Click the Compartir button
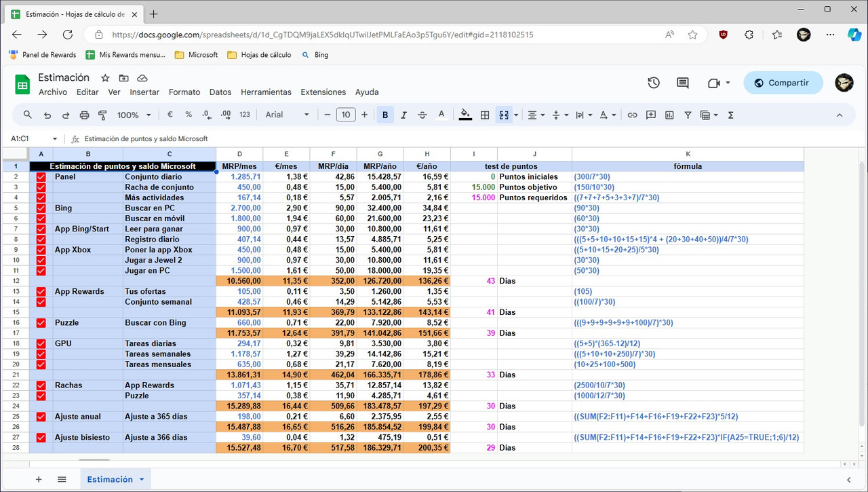Image resolution: width=868 pixels, height=492 pixels. pyautogui.click(x=783, y=83)
